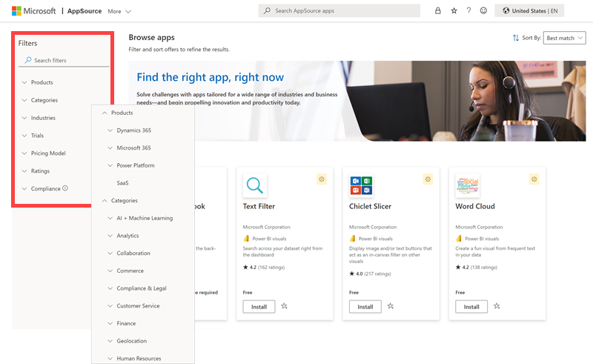Open the More dropdown in header
This screenshot has height=364, width=593.
[x=119, y=11]
